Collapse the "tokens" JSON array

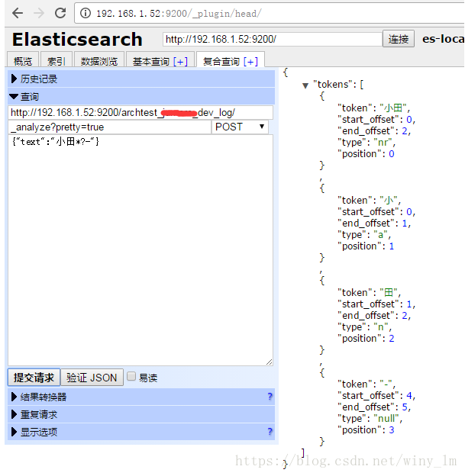[x=305, y=85]
